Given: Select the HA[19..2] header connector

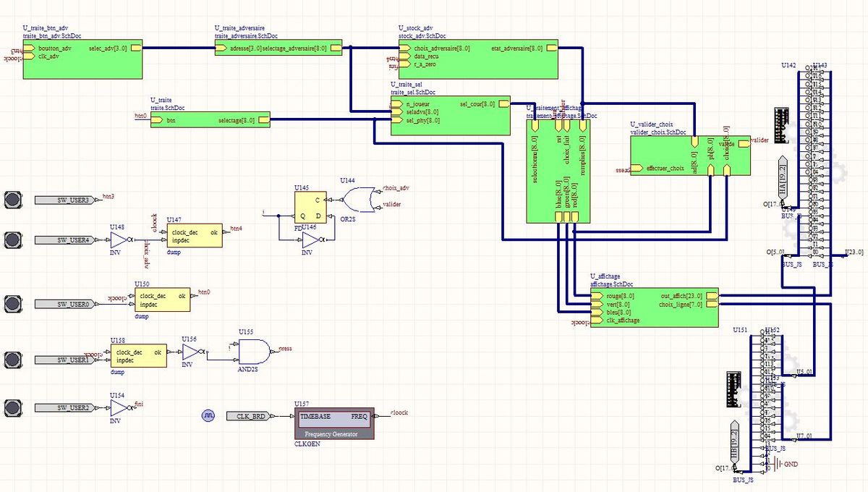Looking at the screenshot, I should [783, 177].
